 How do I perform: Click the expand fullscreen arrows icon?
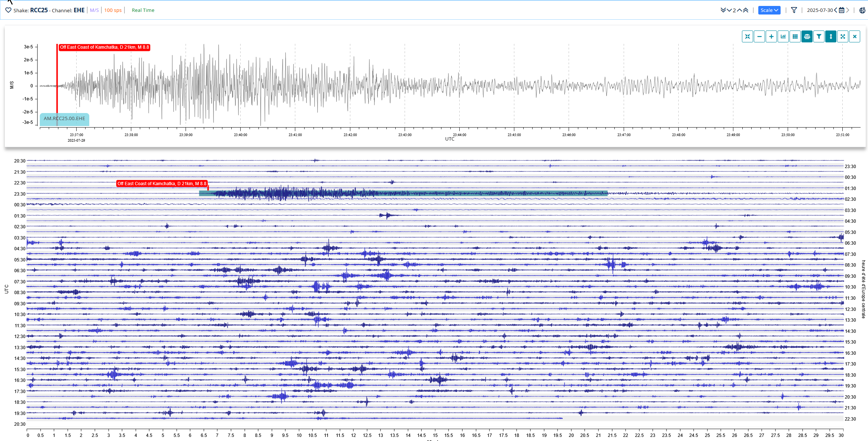(842, 36)
